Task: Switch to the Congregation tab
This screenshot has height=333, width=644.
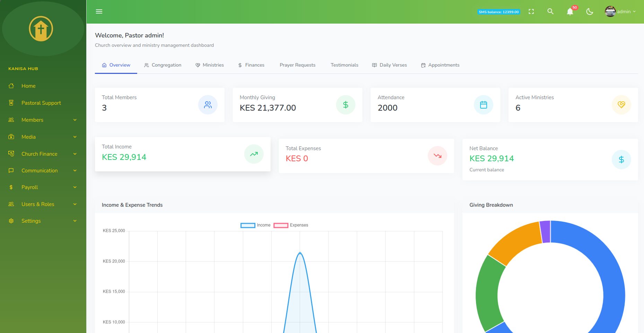Action: point(163,65)
